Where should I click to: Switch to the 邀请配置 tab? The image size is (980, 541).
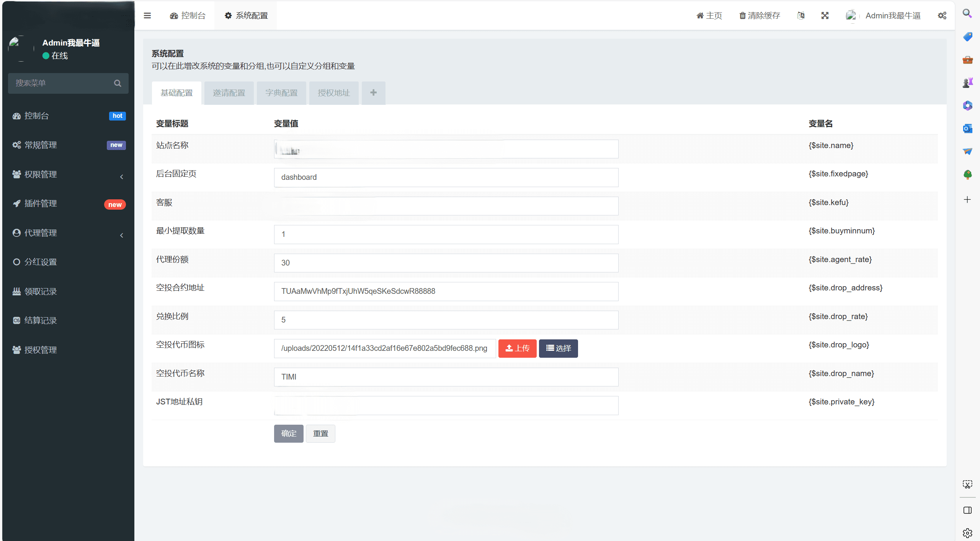(x=229, y=93)
